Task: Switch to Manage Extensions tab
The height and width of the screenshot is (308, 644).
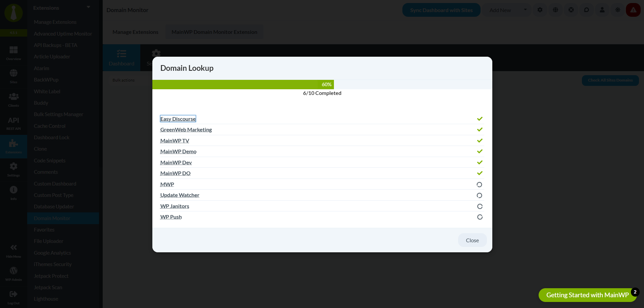Action: pyautogui.click(x=135, y=32)
